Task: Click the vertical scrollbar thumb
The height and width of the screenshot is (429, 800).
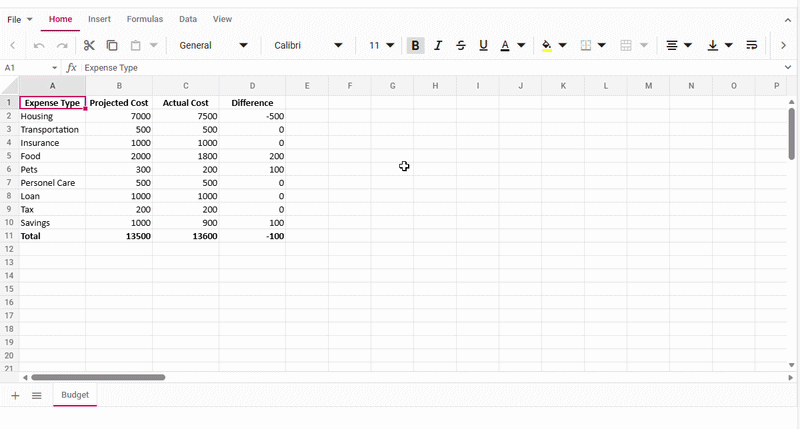Action: coord(791,134)
